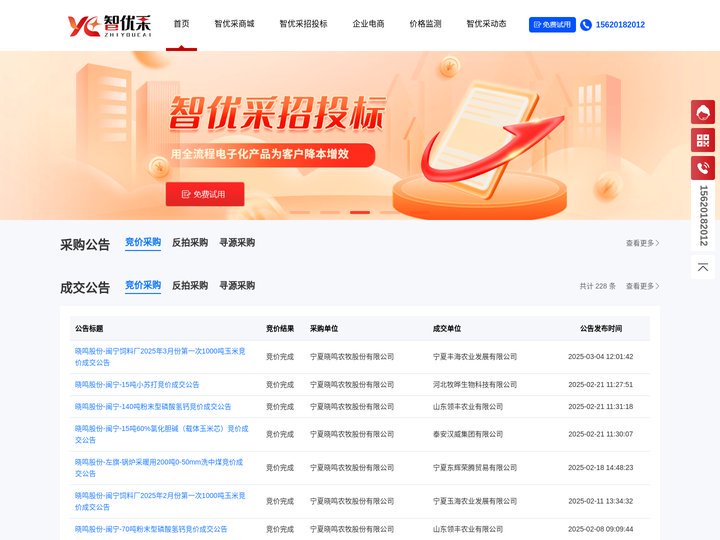720x540 pixels.
Task: Select the second banner carousel indicator
Action: [x=330, y=213]
